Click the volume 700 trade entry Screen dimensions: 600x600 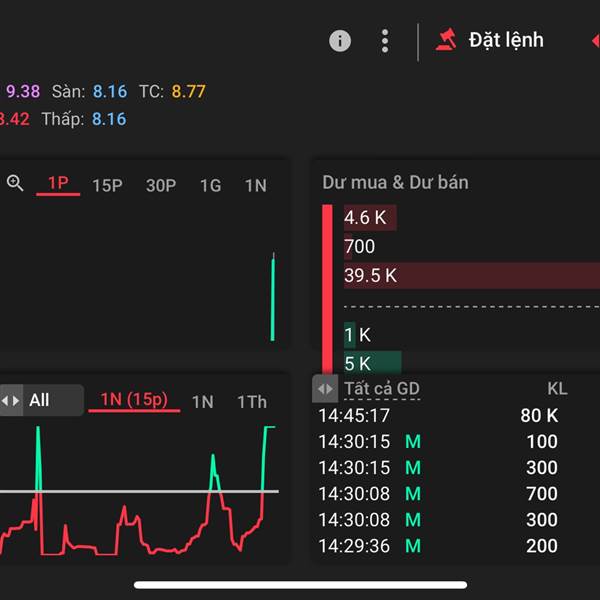[541, 494]
